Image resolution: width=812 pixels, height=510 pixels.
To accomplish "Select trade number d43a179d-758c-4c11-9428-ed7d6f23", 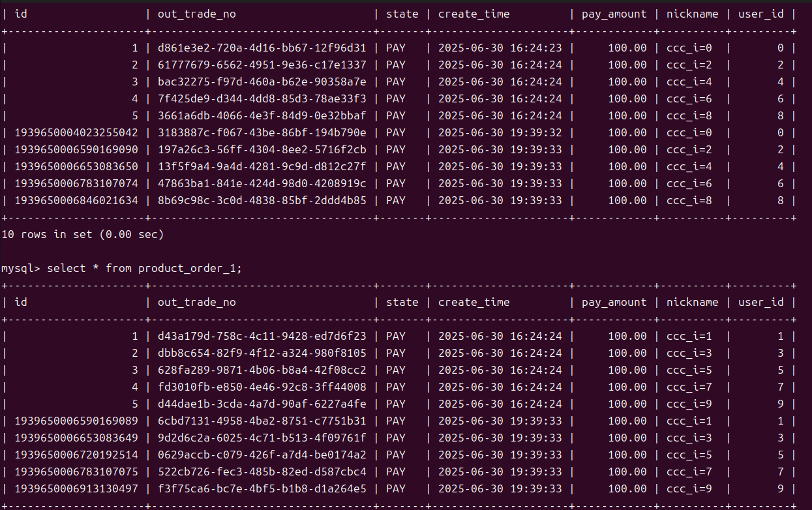I will pos(262,336).
